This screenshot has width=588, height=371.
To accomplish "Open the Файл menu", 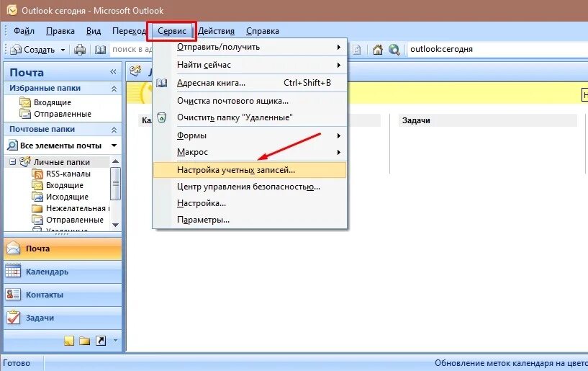I will tap(24, 31).
